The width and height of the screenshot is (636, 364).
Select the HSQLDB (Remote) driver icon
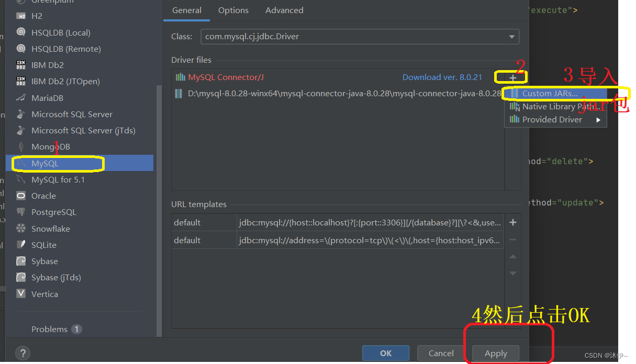coord(21,49)
